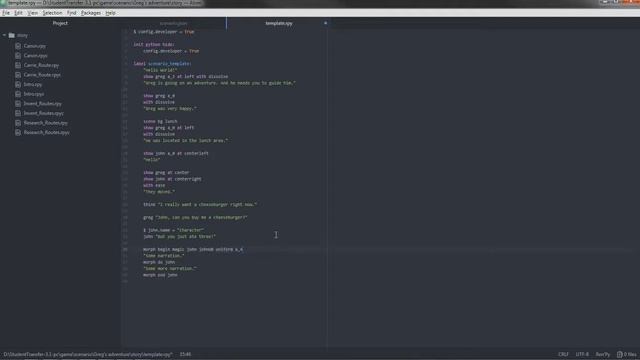
Task: Click the file icon beside Research_Routes.rpyc
Action: click(18, 133)
